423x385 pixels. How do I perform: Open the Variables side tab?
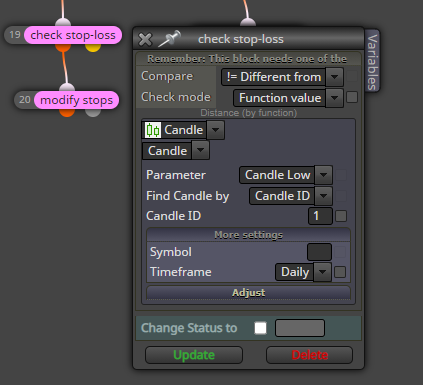[x=372, y=62]
